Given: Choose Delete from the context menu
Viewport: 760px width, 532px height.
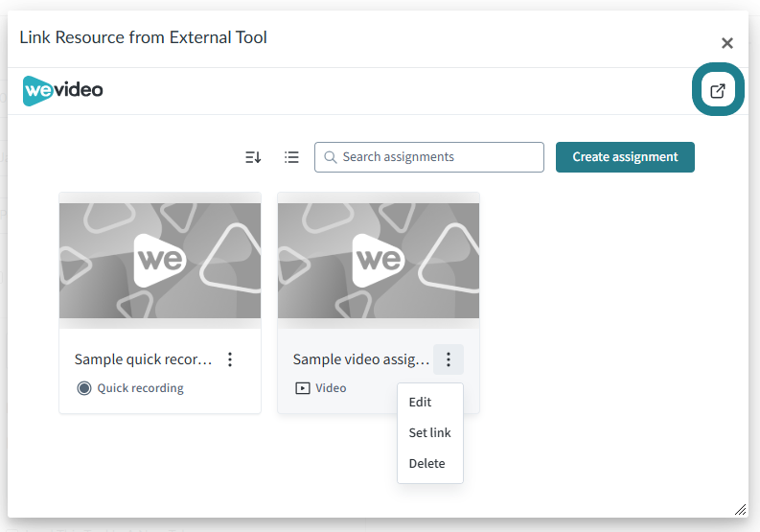Looking at the screenshot, I should click(x=426, y=463).
